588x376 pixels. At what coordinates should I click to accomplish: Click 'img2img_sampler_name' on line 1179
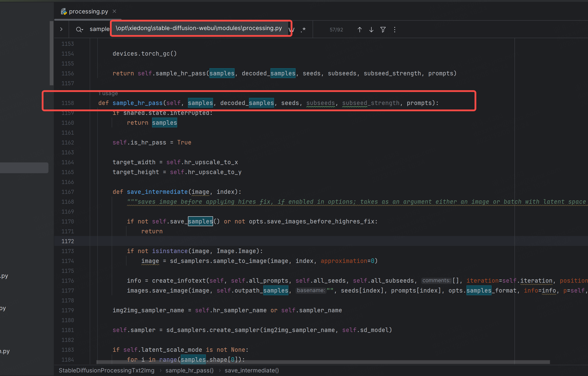tap(148, 310)
